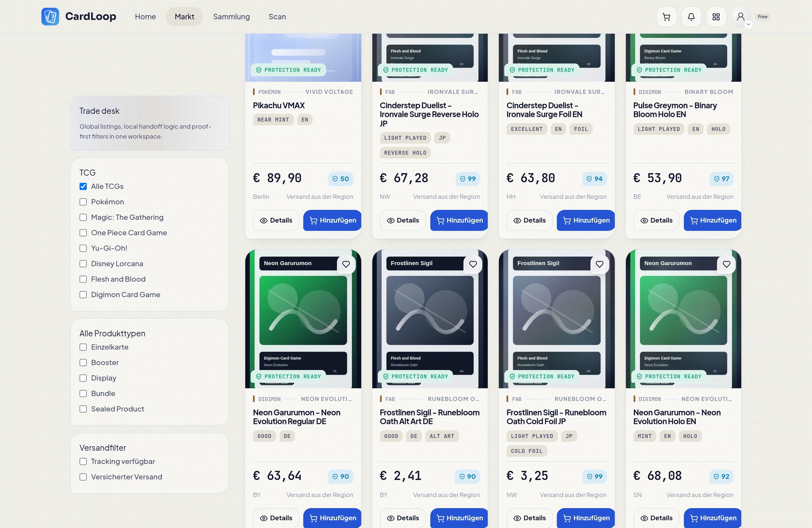Click trust score 90 badge on €2,41 listing

point(467,476)
